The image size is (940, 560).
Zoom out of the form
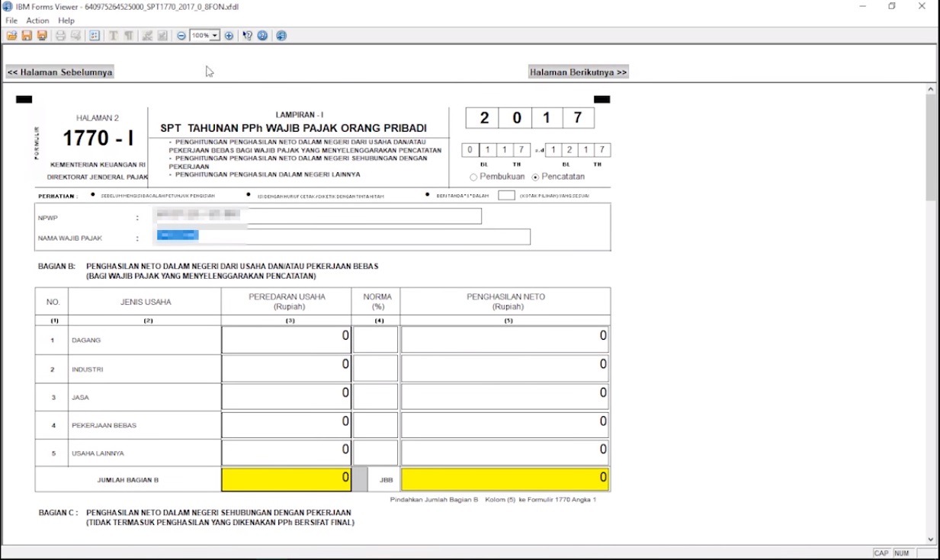[x=181, y=35]
